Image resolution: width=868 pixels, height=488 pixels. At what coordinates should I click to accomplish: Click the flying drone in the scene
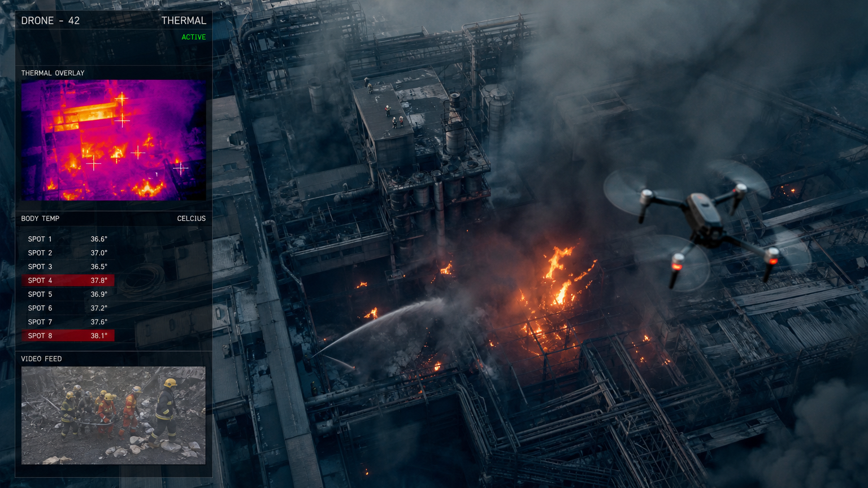[x=706, y=225]
